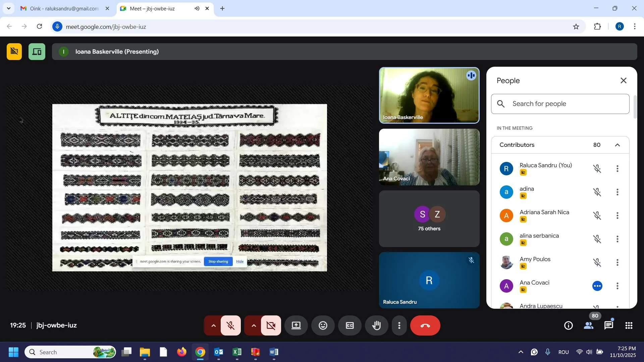The image size is (644, 362).
Task: Toggle the camera off button
Action: point(271,326)
